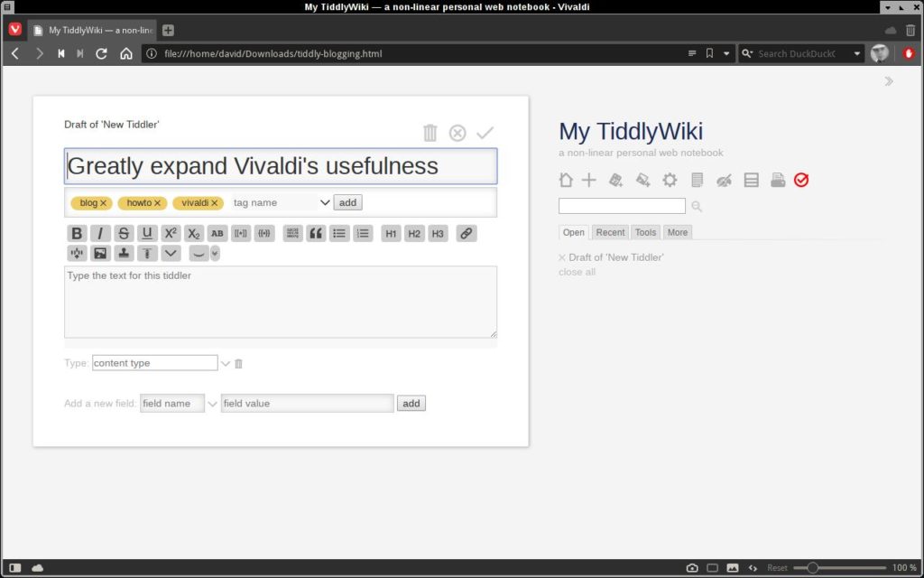Click into the tiddler text area

click(281, 302)
